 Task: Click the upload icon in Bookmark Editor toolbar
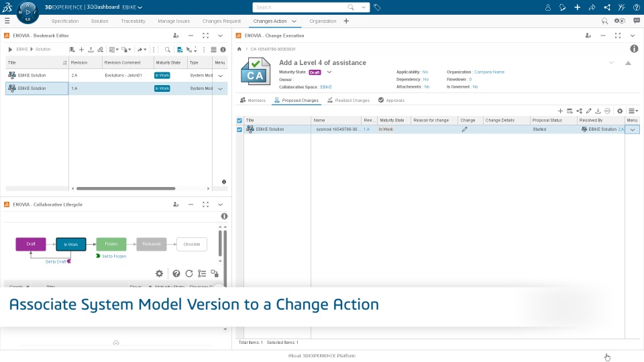pyautogui.click(x=91, y=50)
